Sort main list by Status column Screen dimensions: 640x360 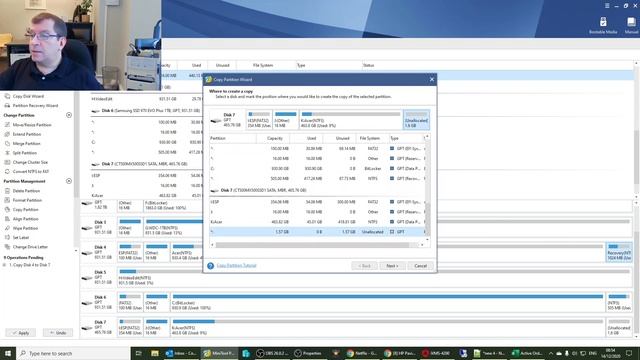369,65
